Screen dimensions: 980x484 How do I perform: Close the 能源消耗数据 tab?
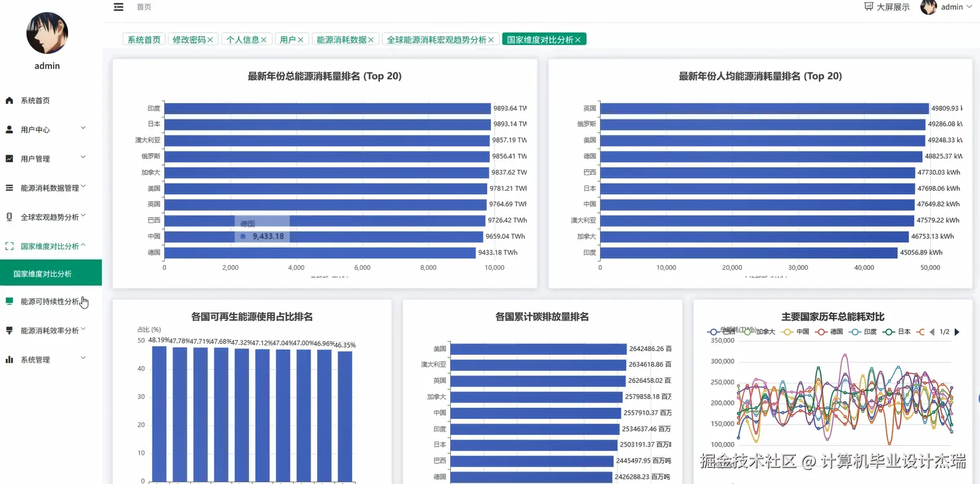[371, 40]
